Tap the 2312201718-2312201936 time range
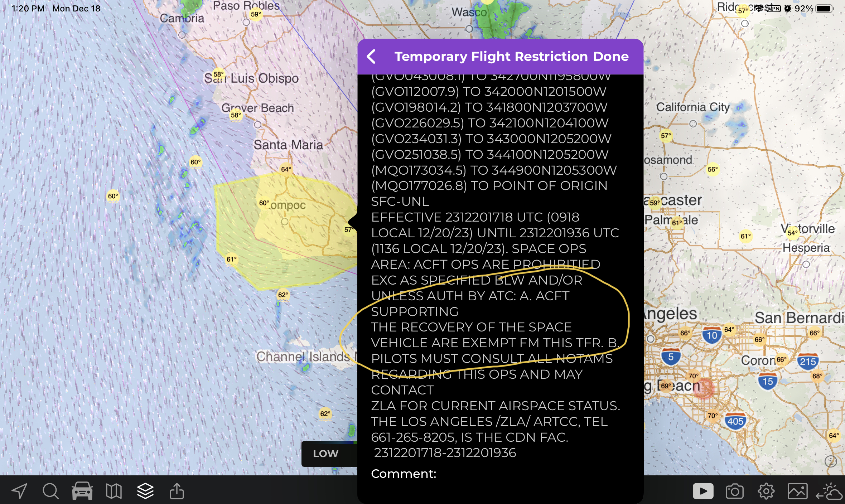The height and width of the screenshot is (504, 845). [x=445, y=453]
